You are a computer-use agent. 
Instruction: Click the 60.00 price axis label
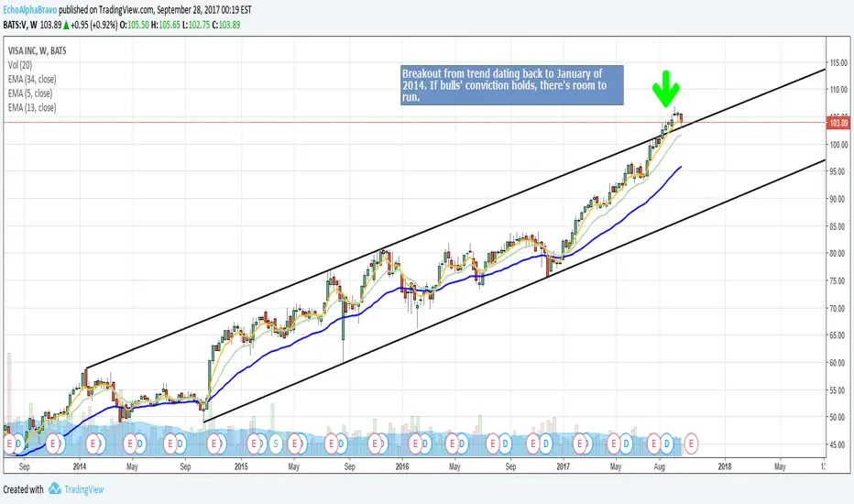[x=838, y=363]
